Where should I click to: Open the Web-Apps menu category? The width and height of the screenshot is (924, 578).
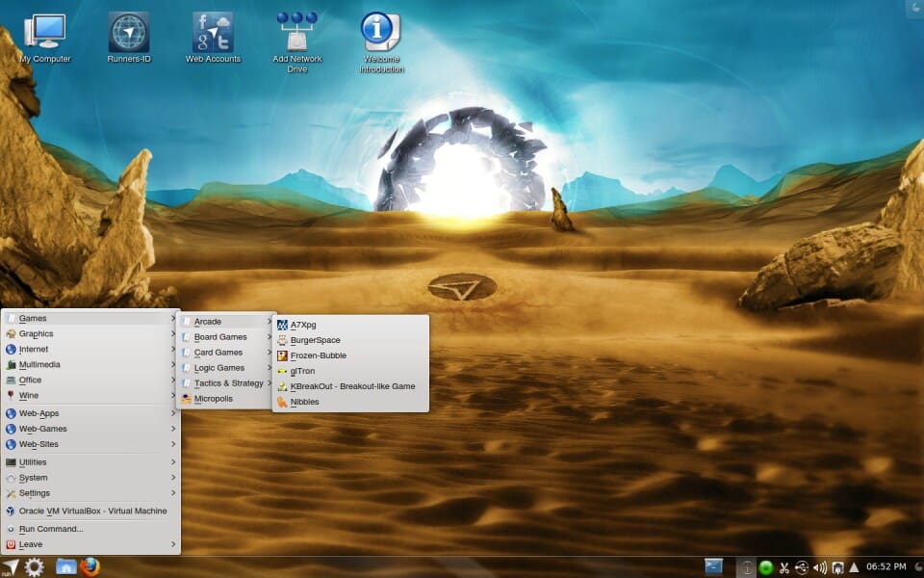coord(90,413)
